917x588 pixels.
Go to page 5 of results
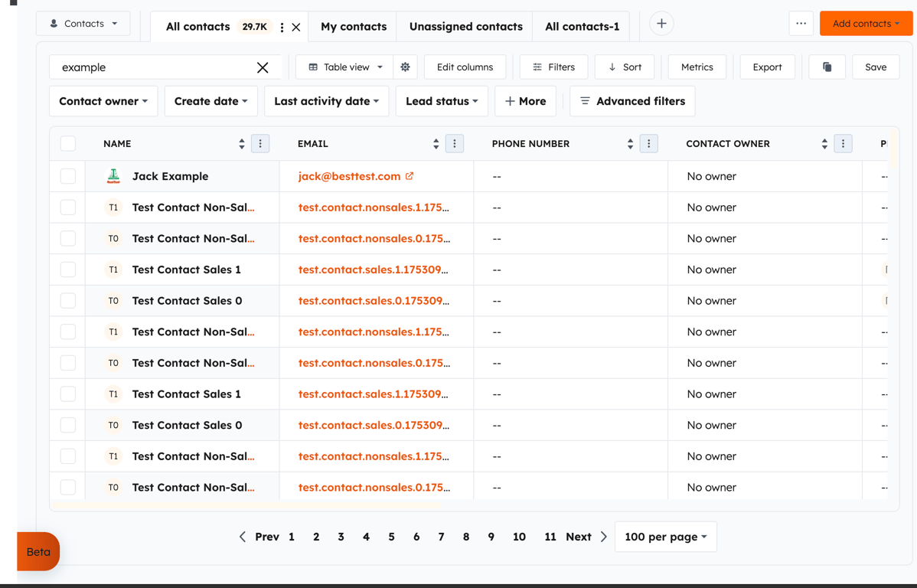pyautogui.click(x=391, y=537)
